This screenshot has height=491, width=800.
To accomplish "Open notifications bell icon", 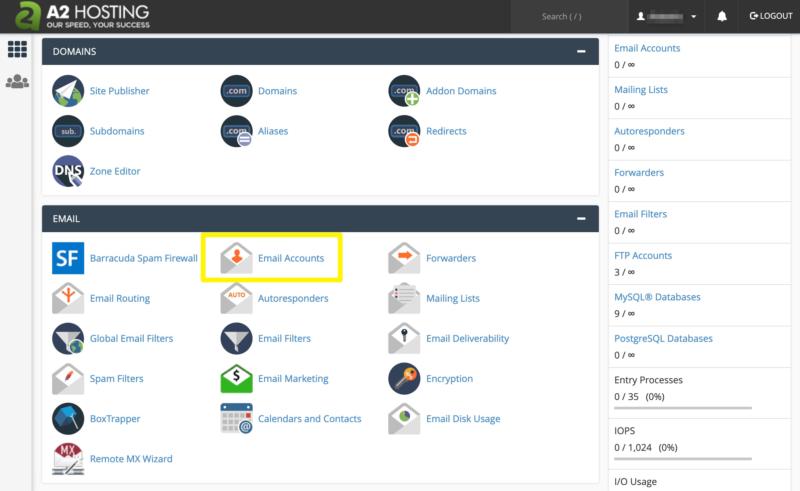I will coord(722,17).
